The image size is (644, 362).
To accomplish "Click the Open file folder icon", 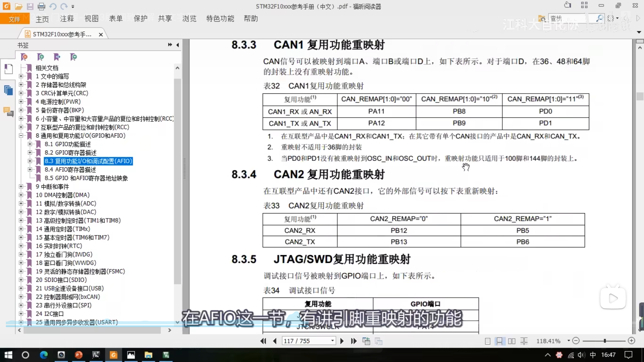I will point(18,6).
